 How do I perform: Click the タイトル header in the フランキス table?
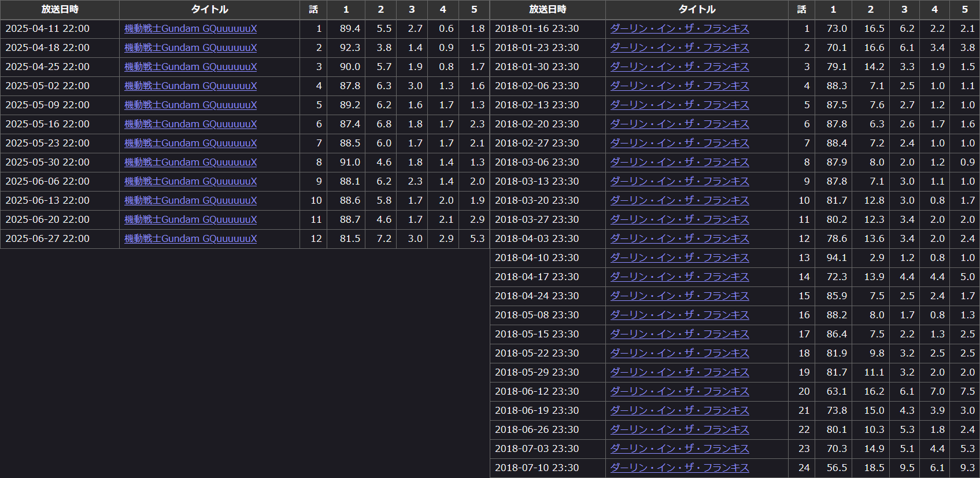(x=697, y=9)
